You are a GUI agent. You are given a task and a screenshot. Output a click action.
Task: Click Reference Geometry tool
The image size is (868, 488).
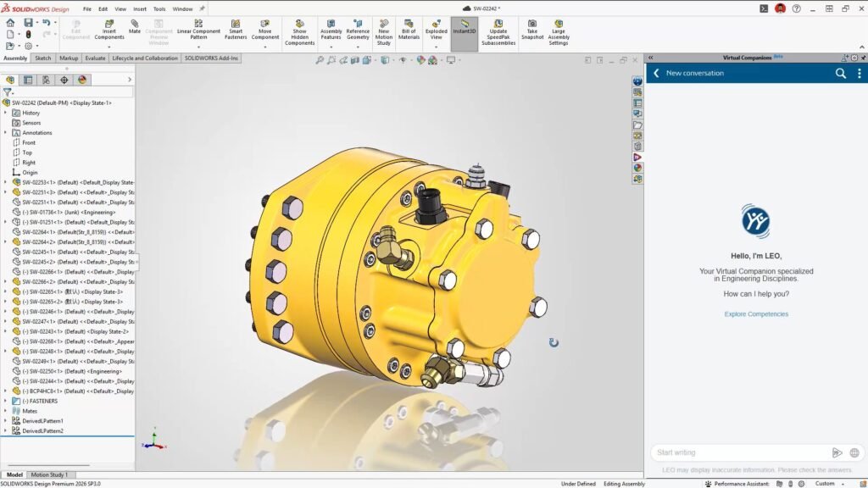click(x=358, y=30)
